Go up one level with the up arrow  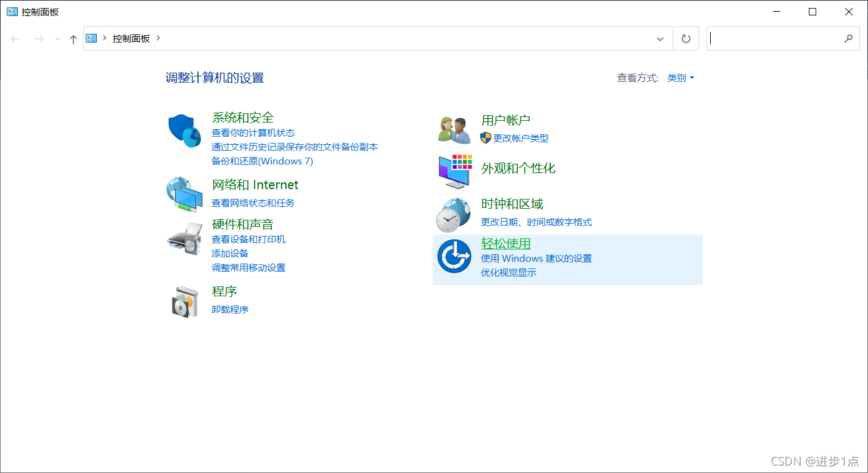click(73, 39)
